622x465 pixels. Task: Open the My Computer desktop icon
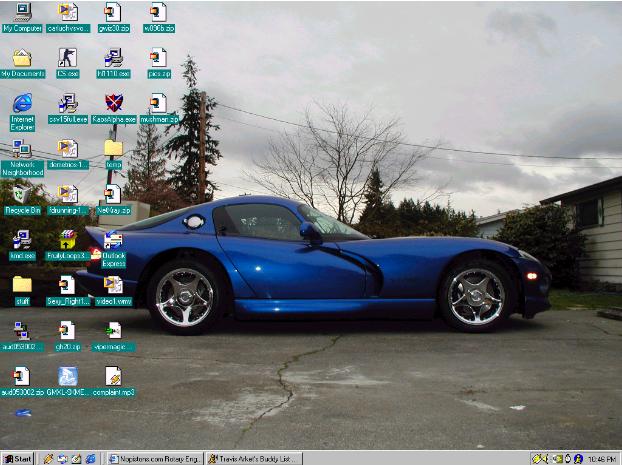(x=22, y=13)
